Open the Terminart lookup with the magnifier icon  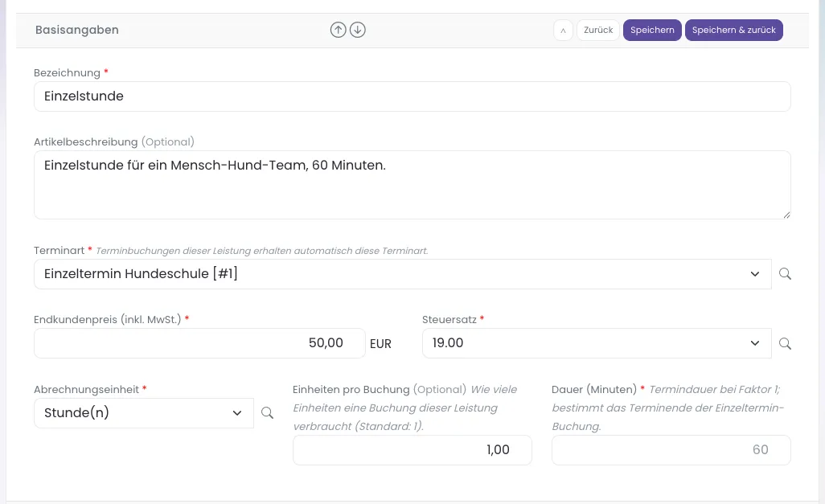[785, 273]
